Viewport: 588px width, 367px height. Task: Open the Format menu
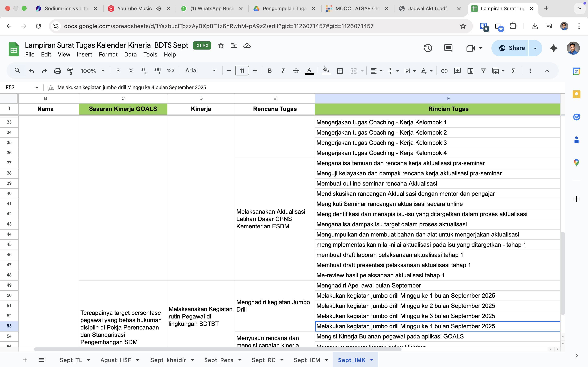(x=108, y=55)
